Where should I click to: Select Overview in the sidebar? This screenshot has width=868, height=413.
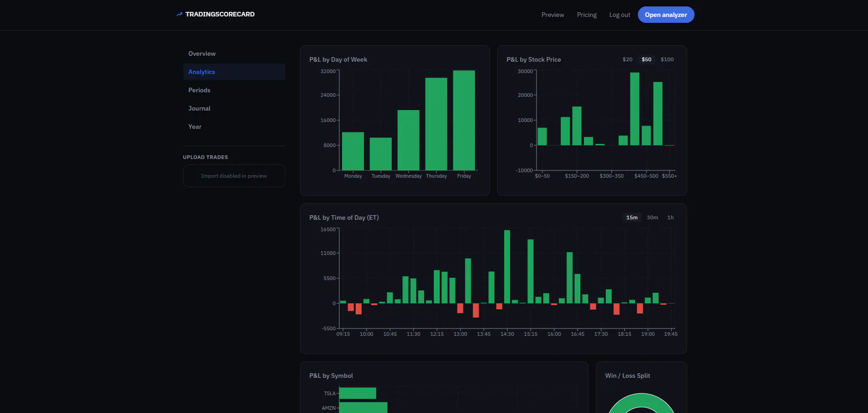point(234,53)
